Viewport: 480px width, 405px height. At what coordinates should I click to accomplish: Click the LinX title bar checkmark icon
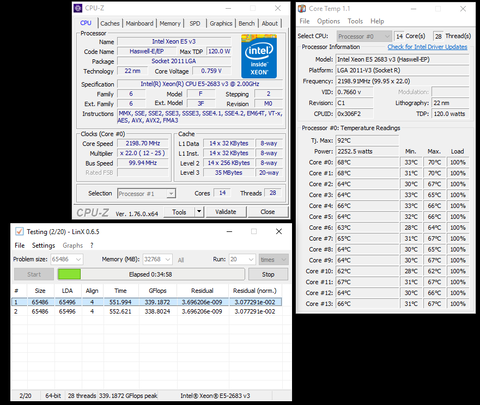pyautogui.click(x=19, y=231)
